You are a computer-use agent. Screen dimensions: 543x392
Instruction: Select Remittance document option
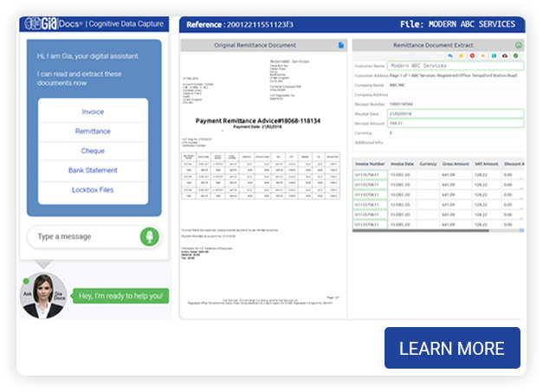(x=93, y=132)
